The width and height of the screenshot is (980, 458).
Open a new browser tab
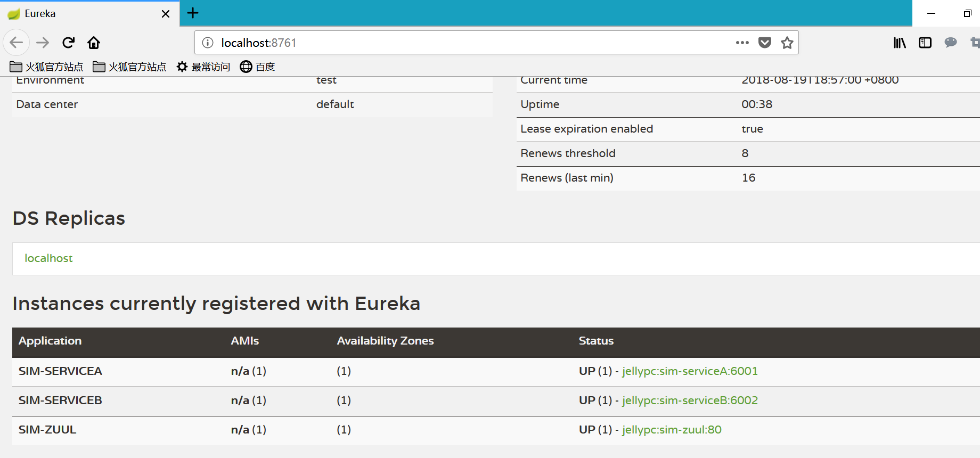pyautogui.click(x=193, y=13)
